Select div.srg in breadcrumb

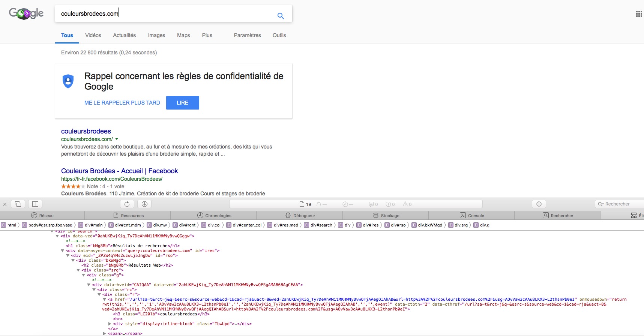click(x=458, y=225)
